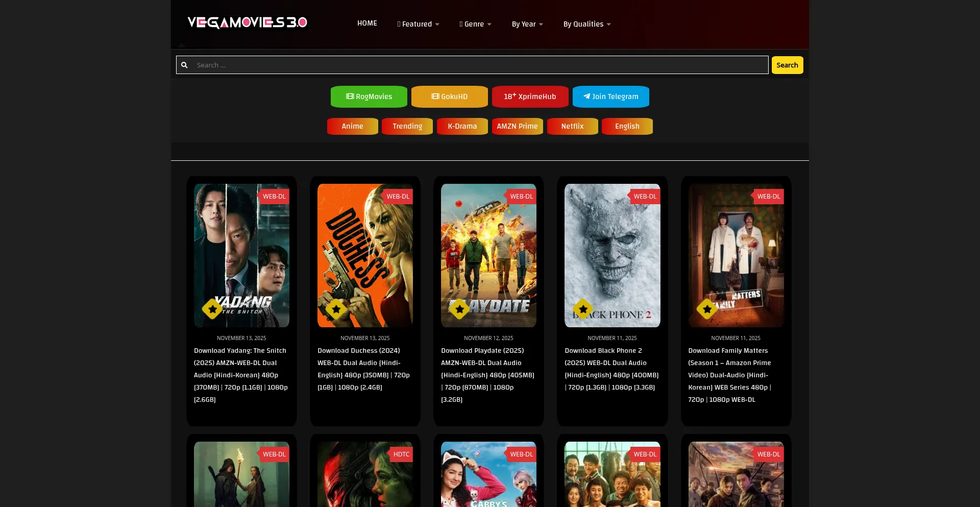
Task: Expand the By Year dropdown
Action: tap(527, 24)
